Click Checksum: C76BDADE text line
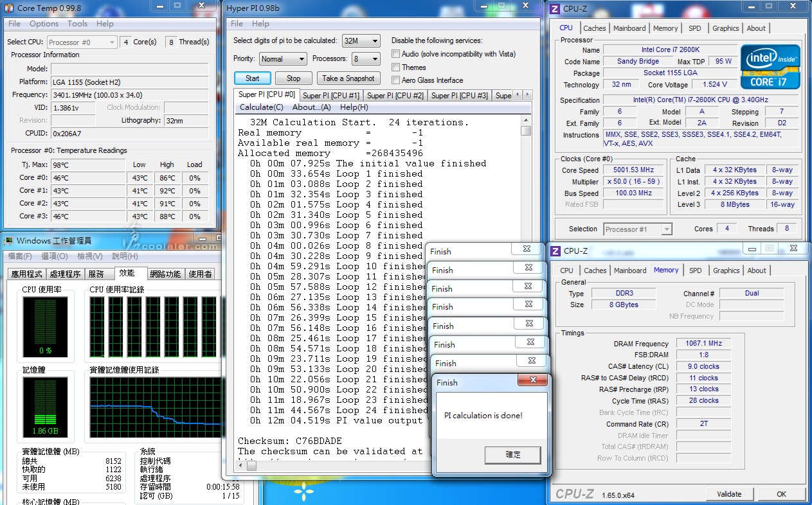Screen dimensions: 812x505 [x=290, y=441]
